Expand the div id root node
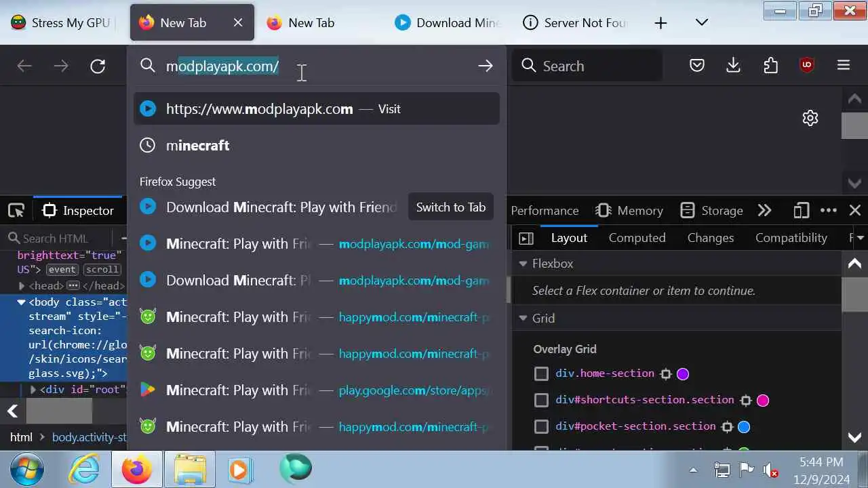The image size is (868, 488). click(x=33, y=390)
